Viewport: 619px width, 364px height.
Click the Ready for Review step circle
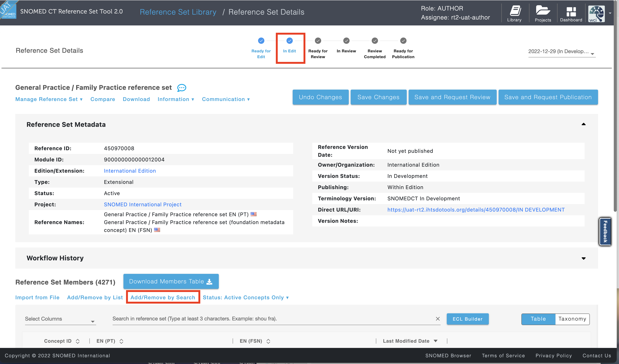[318, 41]
